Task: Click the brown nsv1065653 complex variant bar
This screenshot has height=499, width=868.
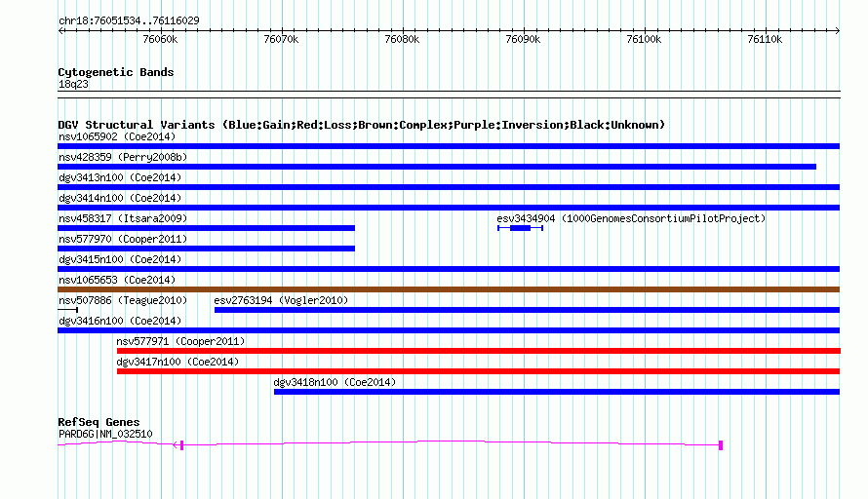Action: [x=449, y=289]
